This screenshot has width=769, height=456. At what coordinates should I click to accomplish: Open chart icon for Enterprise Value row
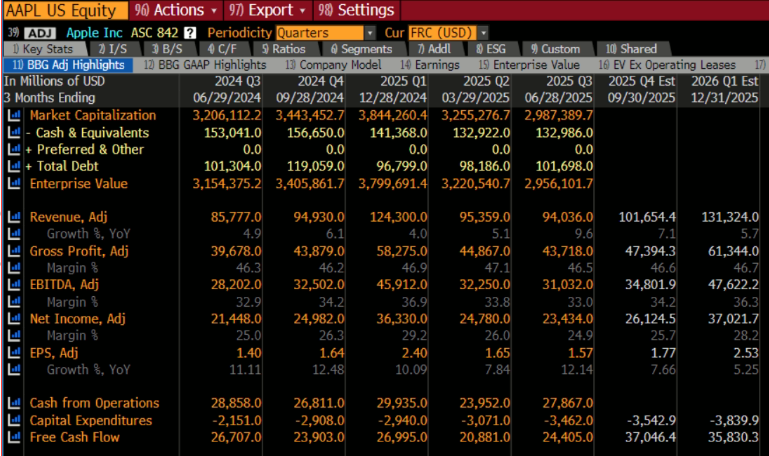pos(14,184)
